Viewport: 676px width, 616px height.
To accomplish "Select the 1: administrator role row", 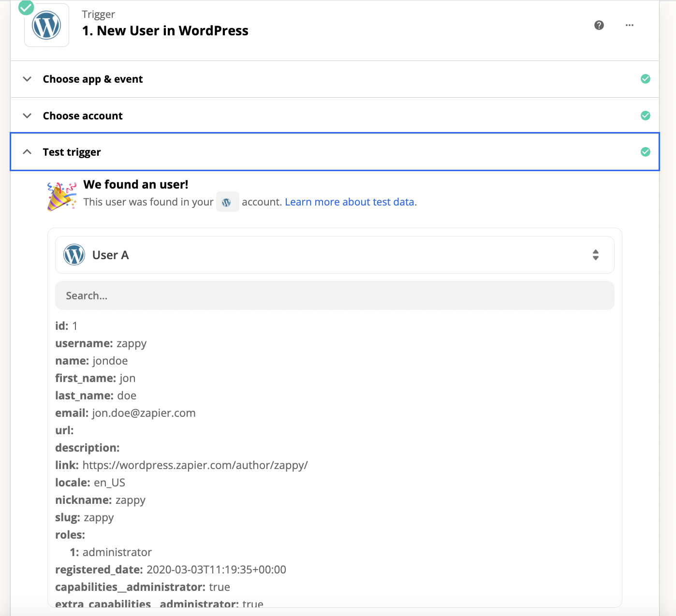I will pyautogui.click(x=111, y=552).
